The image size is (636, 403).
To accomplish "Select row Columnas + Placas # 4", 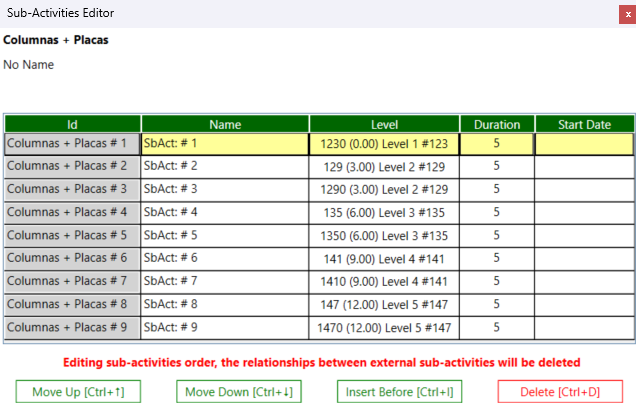I will [x=72, y=212].
